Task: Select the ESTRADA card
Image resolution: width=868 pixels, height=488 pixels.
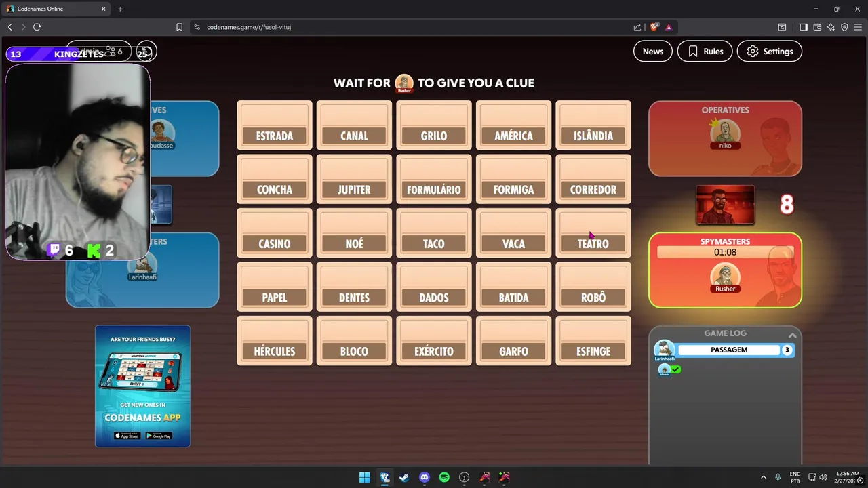Action: pyautogui.click(x=275, y=125)
